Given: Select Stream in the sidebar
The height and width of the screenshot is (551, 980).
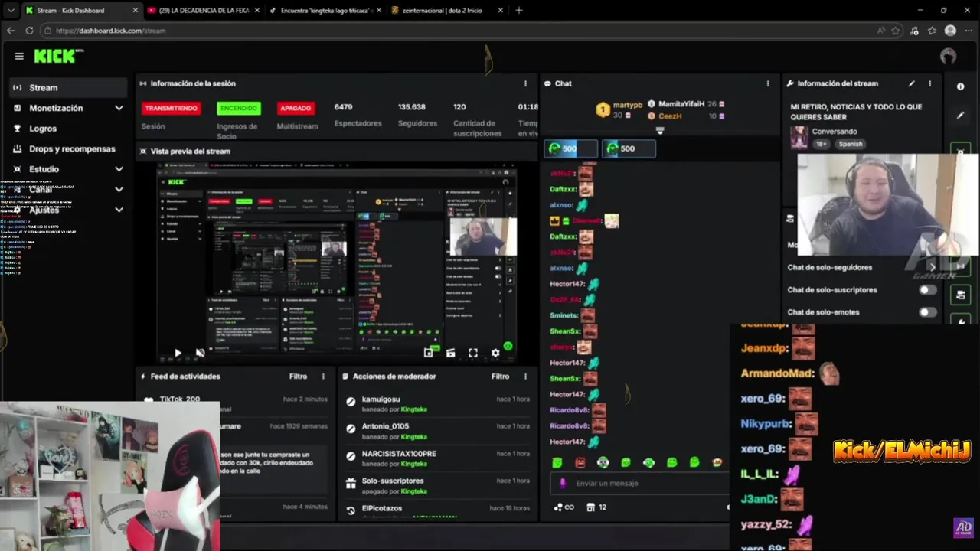Looking at the screenshot, I should [x=68, y=87].
